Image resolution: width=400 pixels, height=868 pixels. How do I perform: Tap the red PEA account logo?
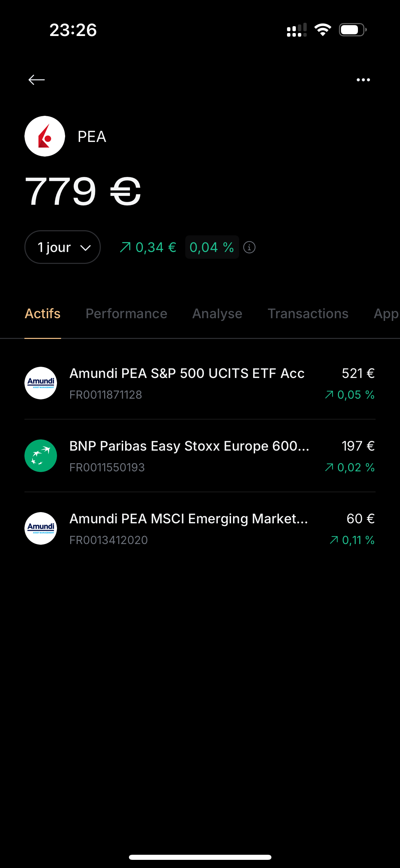click(45, 136)
